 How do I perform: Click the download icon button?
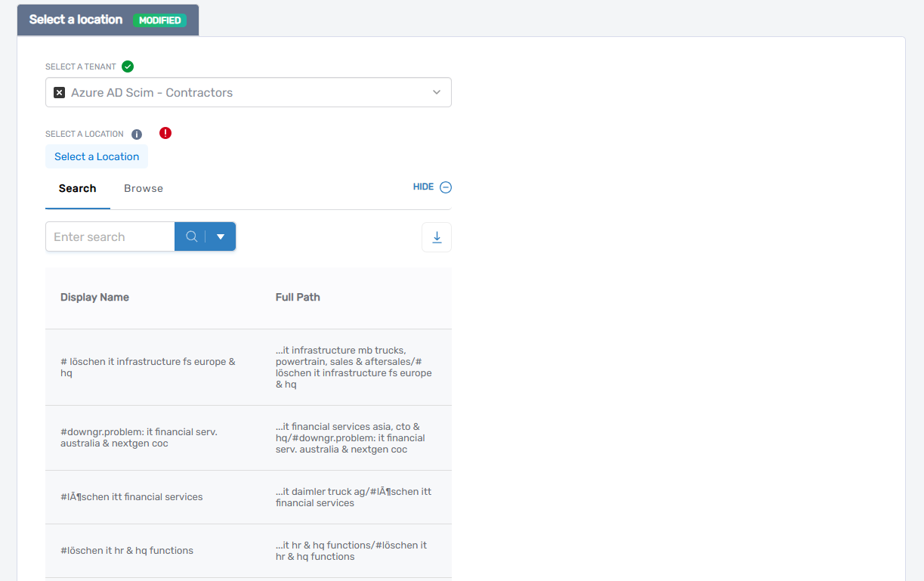437,237
